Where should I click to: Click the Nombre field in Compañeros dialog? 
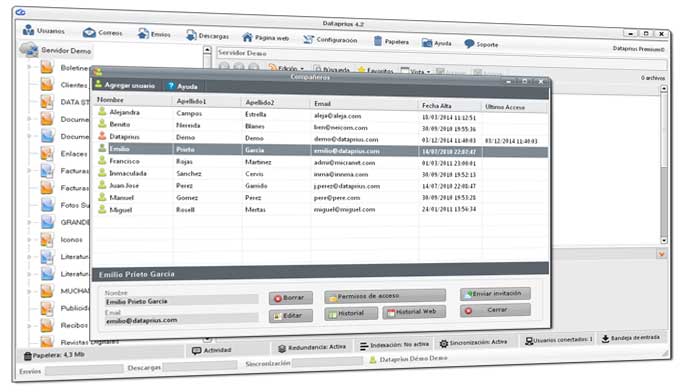tap(181, 300)
